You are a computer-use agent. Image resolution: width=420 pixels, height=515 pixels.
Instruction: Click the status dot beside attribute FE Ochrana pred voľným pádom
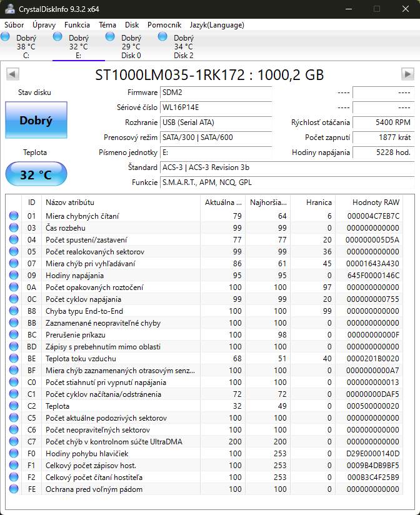14,489
